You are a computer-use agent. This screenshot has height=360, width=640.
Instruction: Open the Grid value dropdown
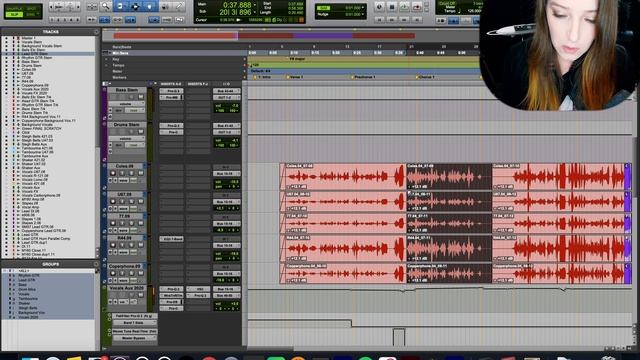click(x=363, y=8)
